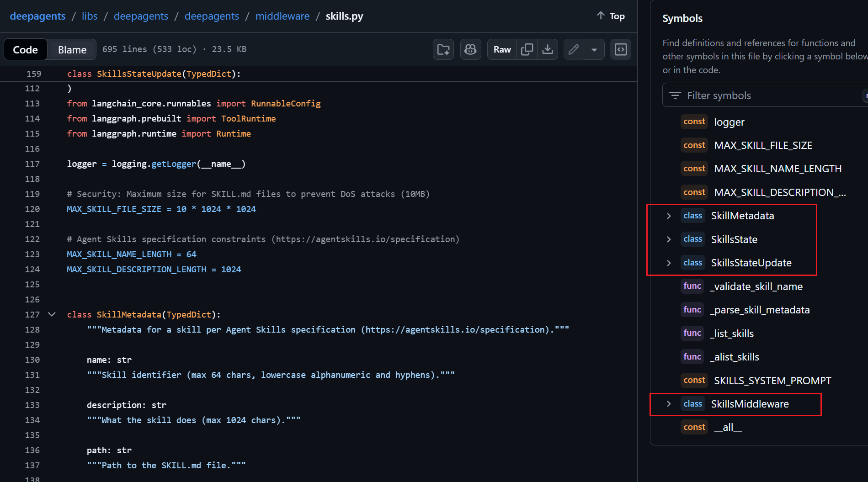Expand the SkillMetadata symbol entry
The image size is (868, 482).
click(669, 216)
